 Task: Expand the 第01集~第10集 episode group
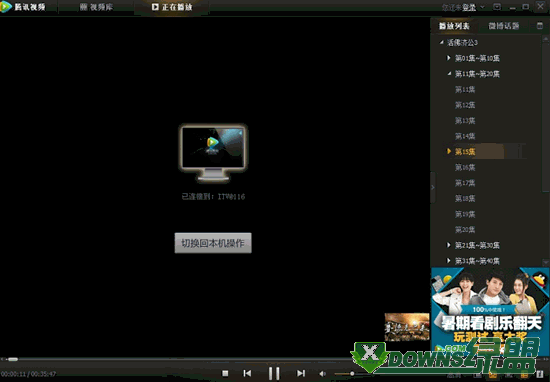pos(449,58)
